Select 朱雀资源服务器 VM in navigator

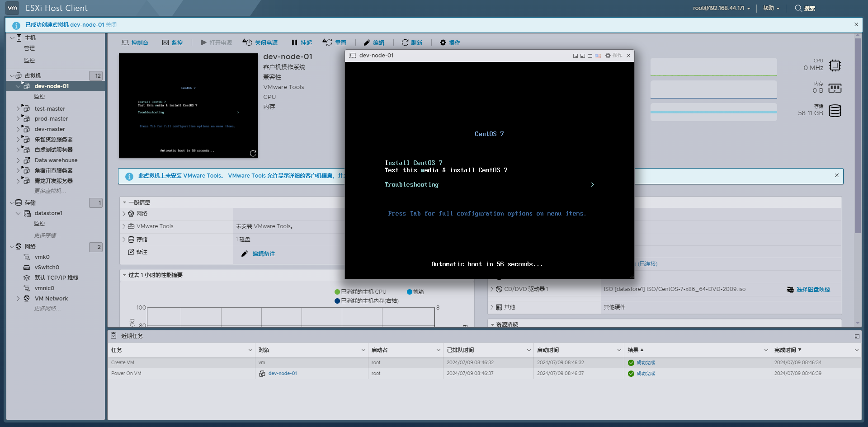(x=53, y=140)
